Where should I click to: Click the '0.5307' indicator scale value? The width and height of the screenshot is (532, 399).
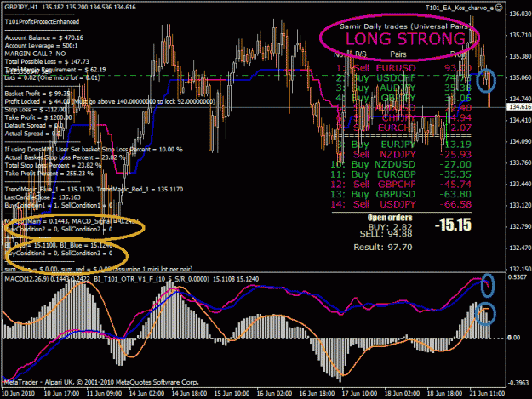(518, 277)
